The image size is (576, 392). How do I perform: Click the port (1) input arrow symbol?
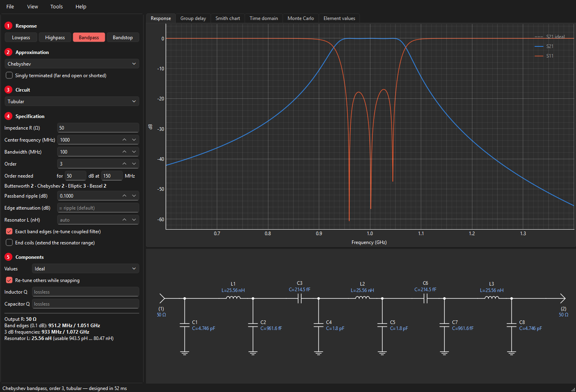(162, 298)
